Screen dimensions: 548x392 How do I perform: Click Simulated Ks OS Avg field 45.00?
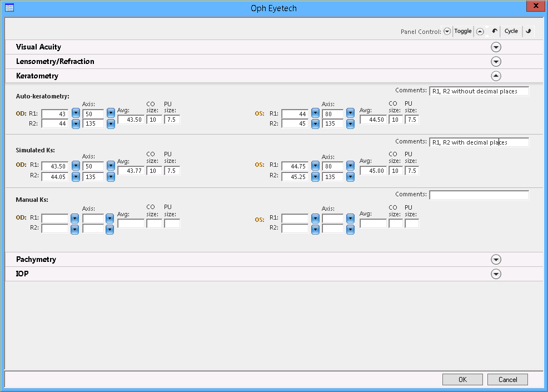373,171
